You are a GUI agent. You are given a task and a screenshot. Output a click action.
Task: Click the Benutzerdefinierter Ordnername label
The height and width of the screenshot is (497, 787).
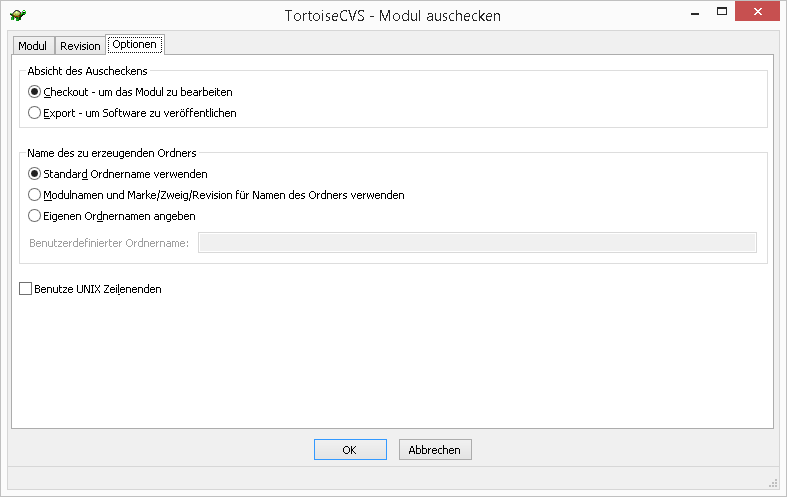click(x=108, y=243)
